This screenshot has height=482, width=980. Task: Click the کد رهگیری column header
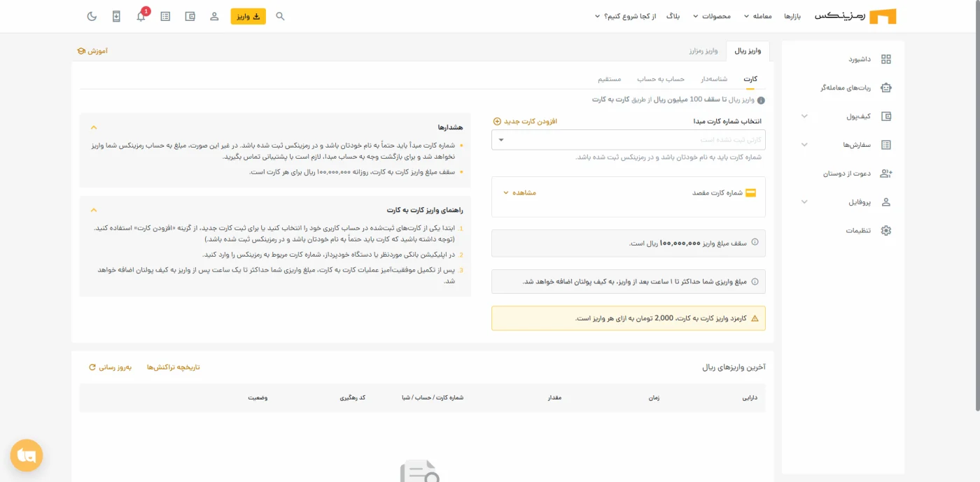pyautogui.click(x=353, y=397)
